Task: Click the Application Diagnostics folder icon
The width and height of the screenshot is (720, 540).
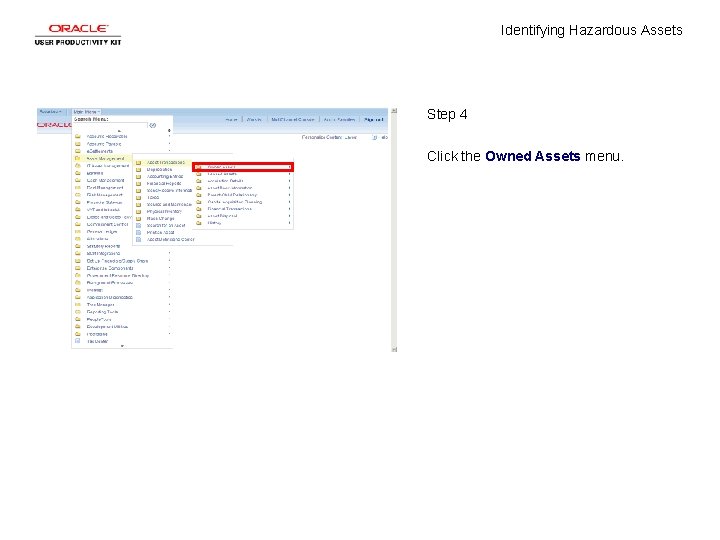Action: coord(78,298)
